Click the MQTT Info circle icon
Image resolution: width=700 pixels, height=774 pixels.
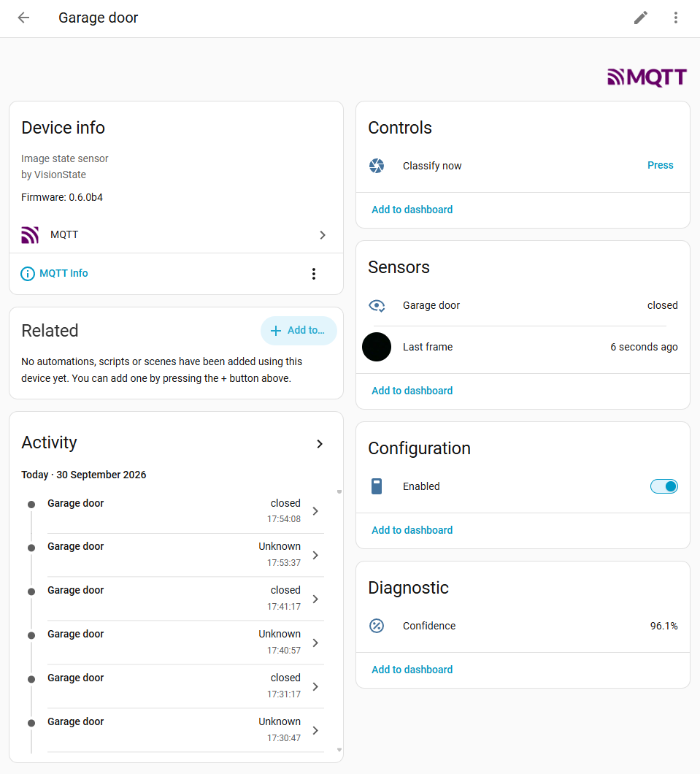pyautogui.click(x=28, y=274)
